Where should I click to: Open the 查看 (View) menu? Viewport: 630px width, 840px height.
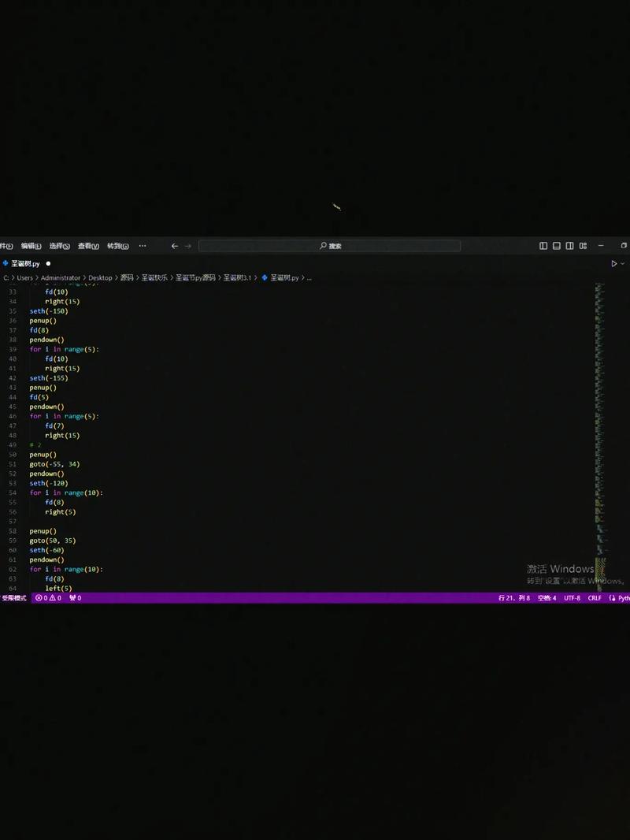coord(88,246)
